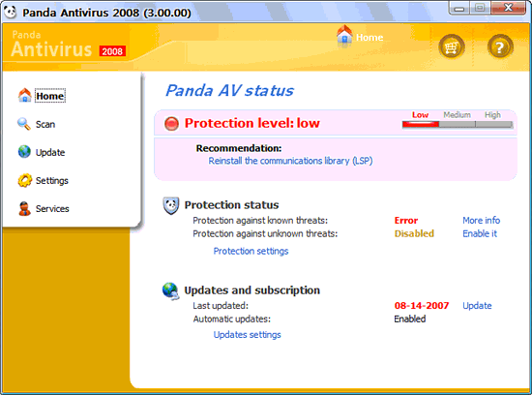Click the Panda AV status title

click(x=229, y=91)
